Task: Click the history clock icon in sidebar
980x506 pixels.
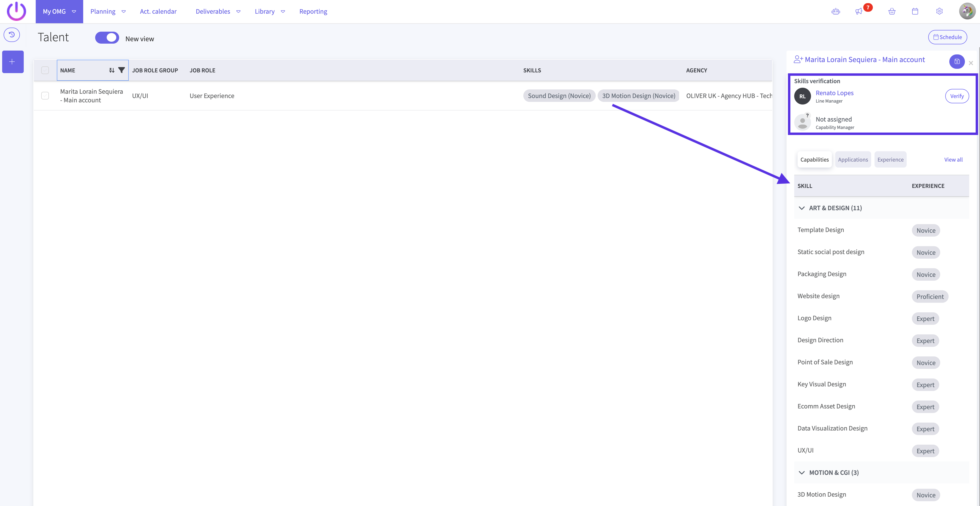Action: (x=12, y=35)
